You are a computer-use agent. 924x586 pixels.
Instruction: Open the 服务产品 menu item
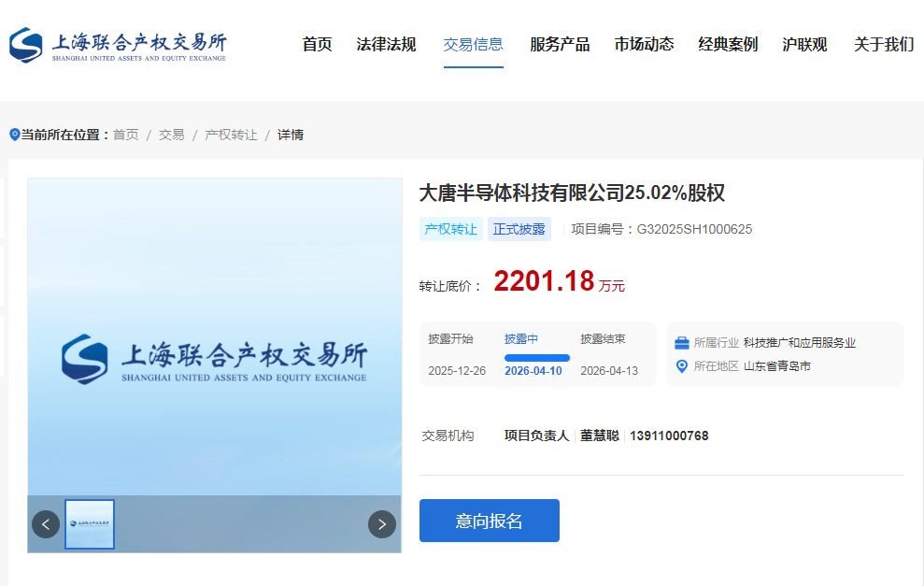pyautogui.click(x=560, y=44)
